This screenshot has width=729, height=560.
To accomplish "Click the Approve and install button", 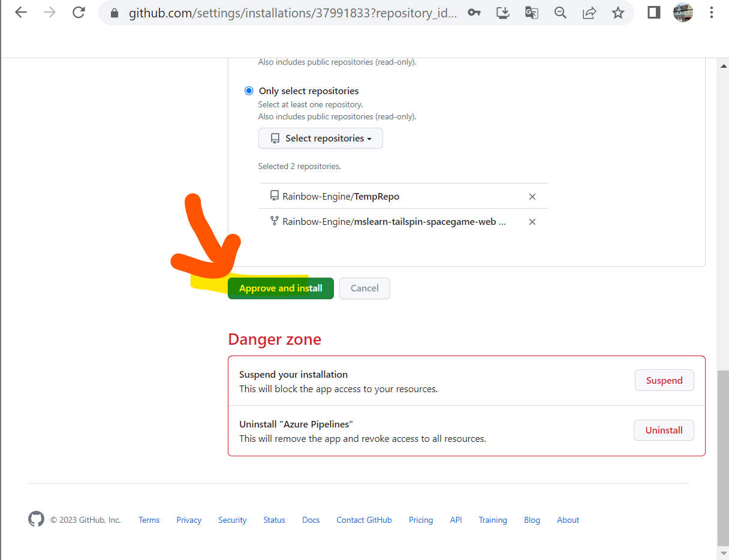I will 281,288.
